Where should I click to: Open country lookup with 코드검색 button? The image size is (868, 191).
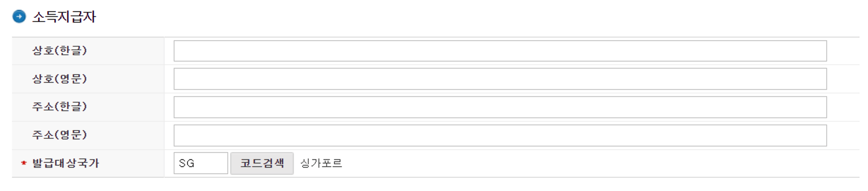coord(262,163)
